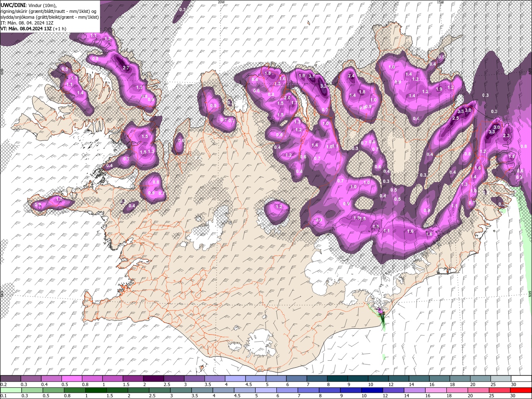Screen dimensions: 532x399
Task: Click the '18' label on the lower scale
Action: (x=449, y=396)
